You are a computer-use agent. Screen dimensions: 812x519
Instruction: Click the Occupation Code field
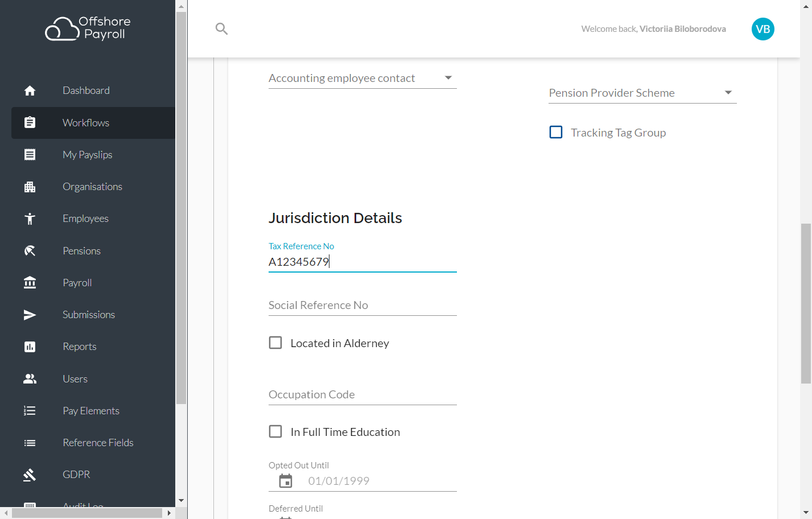click(x=362, y=394)
